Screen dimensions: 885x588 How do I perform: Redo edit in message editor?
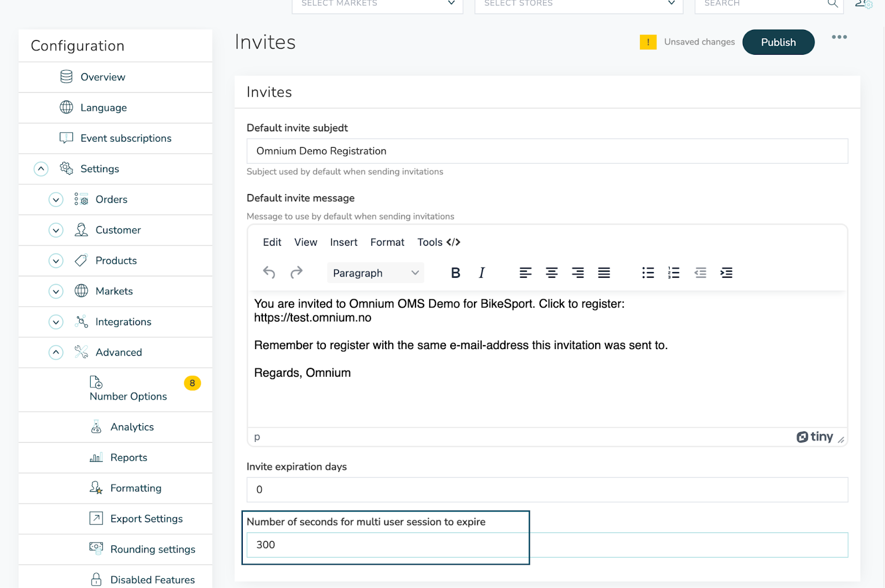coord(296,272)
